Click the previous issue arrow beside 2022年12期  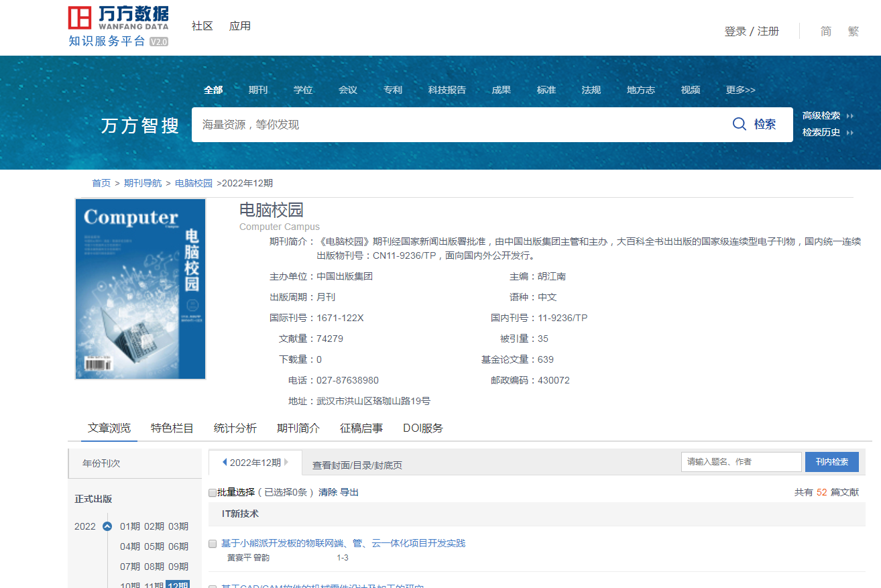pos(225,463)
